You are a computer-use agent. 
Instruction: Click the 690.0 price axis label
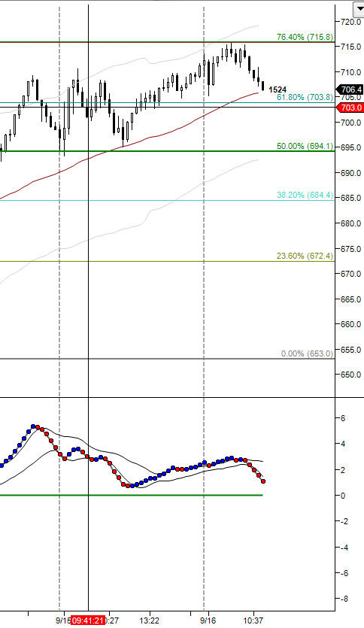[x=350, y=173]
